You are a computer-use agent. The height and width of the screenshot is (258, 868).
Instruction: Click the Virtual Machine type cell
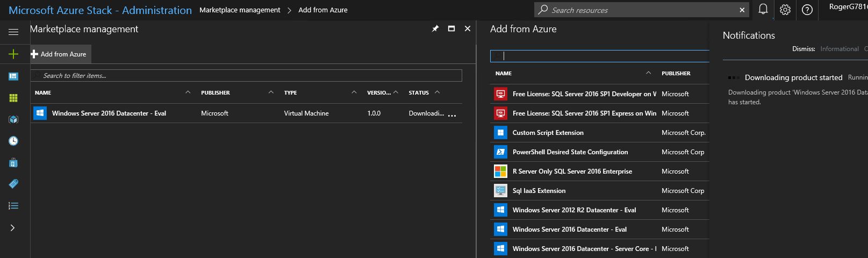[x=306, y=113]
